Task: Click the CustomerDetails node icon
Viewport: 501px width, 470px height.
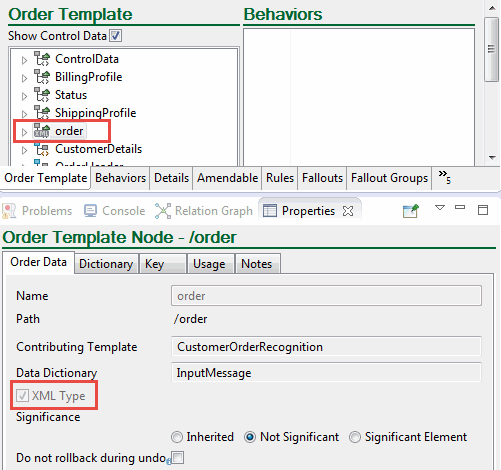Action: 42,149
